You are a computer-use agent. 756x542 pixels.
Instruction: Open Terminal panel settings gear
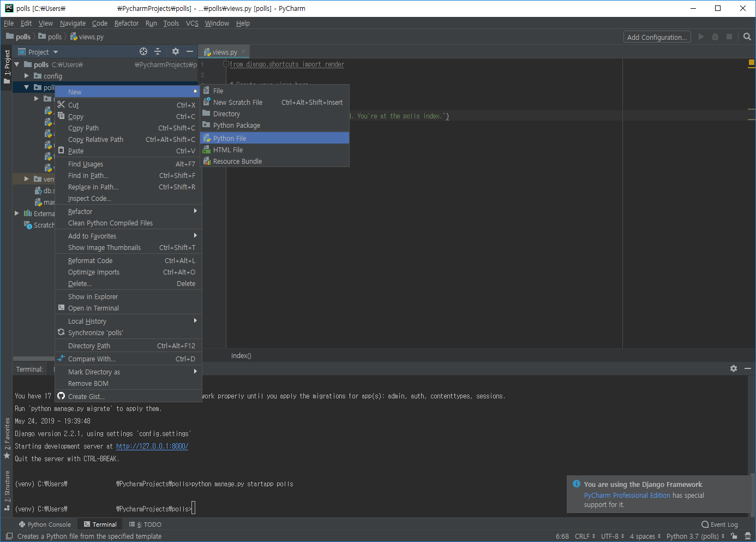pos(734,368)
